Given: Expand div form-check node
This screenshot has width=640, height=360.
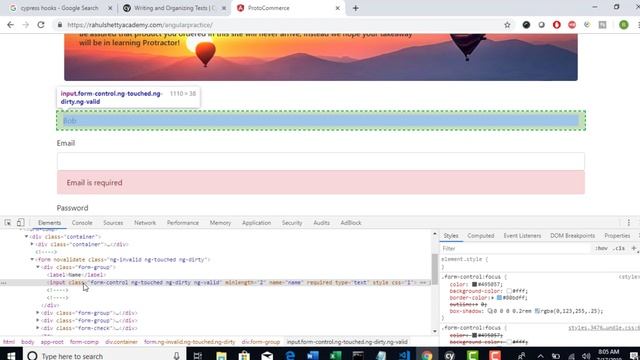Looking at the screenshot, I should 38,328.
